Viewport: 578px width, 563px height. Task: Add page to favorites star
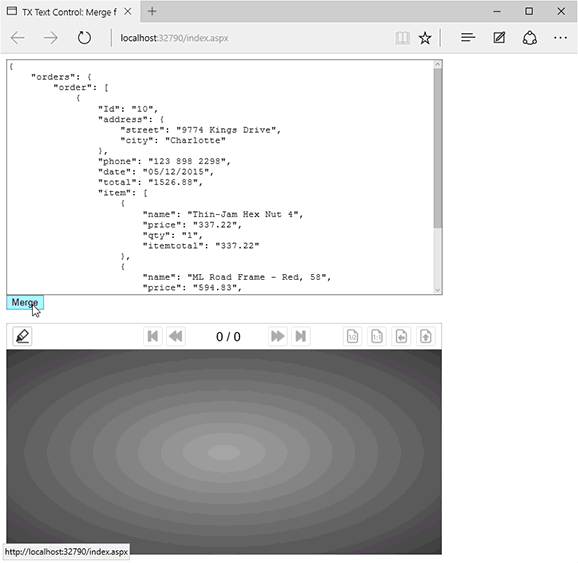click(425, 38)
